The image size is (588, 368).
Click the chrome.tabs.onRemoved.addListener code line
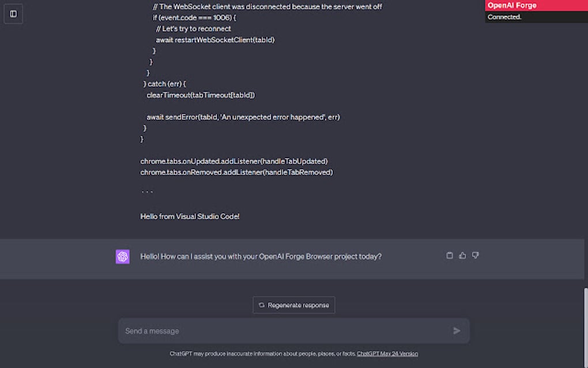236,172
